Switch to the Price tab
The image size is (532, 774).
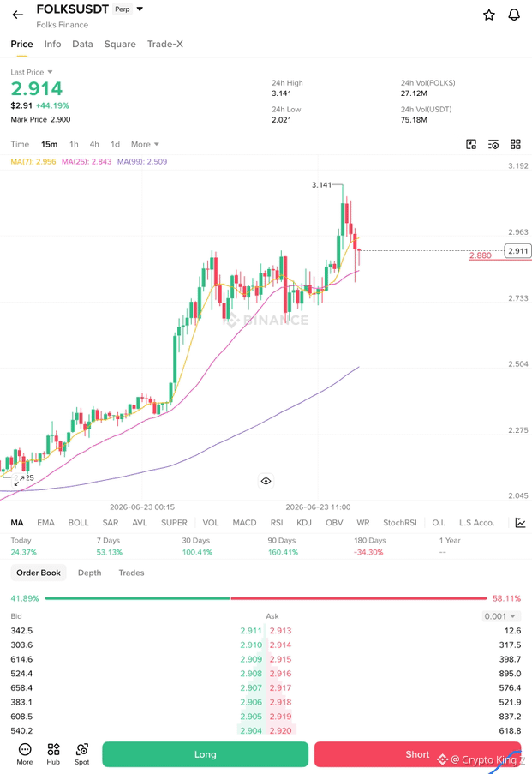click(x=21, y=44)
